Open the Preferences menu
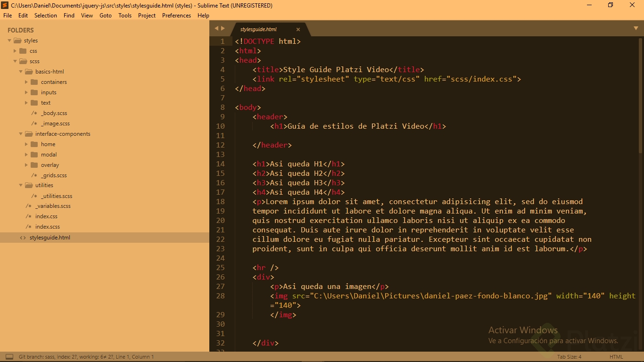The height and width of the screenshot is (362, 644). click(176, 16)
